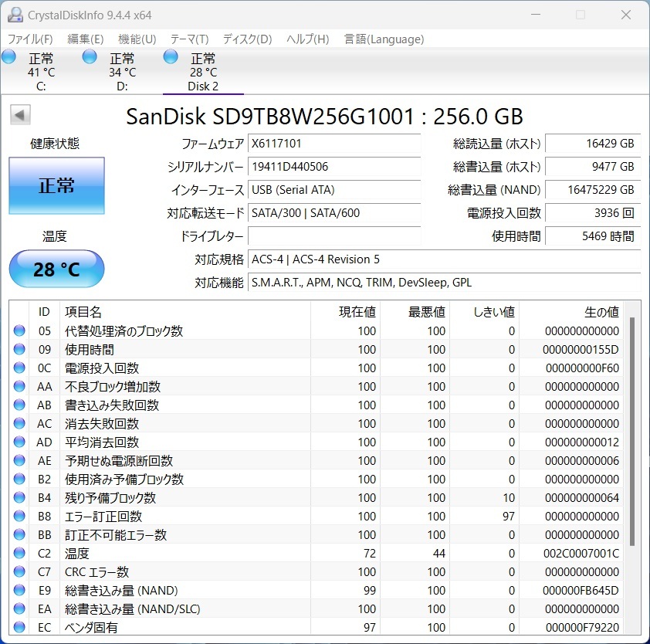Open the ファイル(F) menu
The width and height of the screenshot is (650, 644).
(x=30, y=39)
